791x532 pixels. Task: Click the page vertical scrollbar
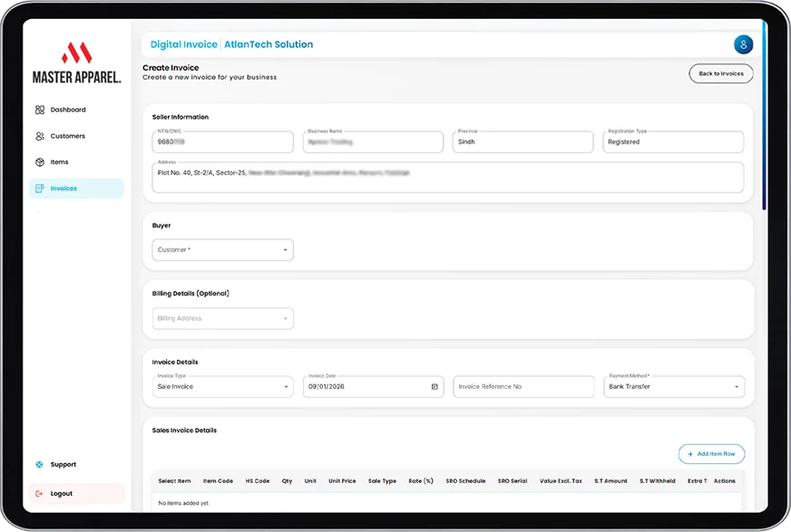pos(765,116)
